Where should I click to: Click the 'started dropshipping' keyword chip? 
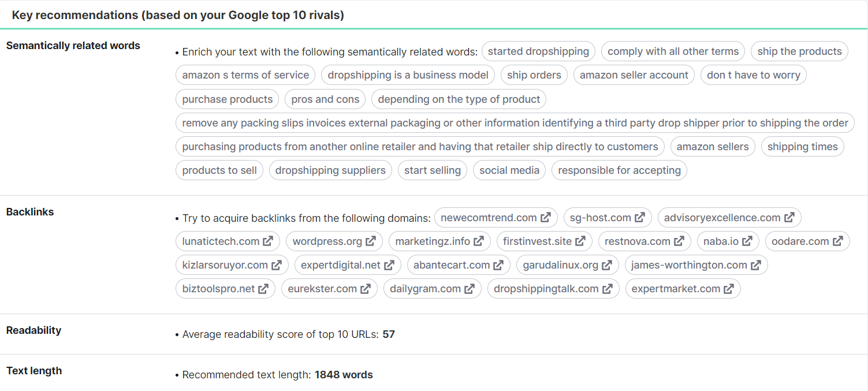[538, 51]
